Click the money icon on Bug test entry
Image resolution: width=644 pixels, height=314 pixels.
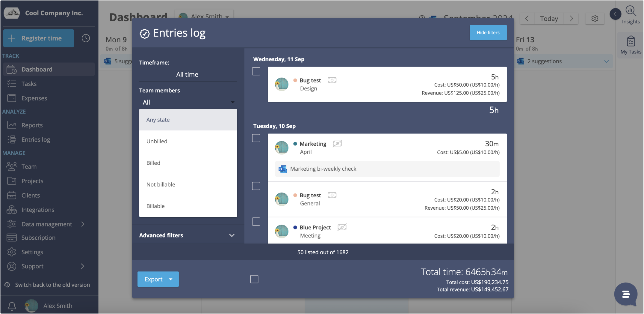pos(332,80)
